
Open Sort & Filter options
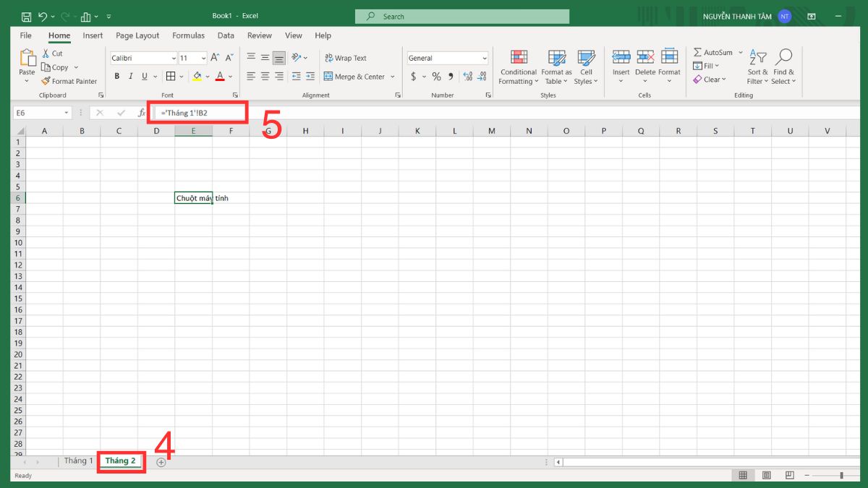point(758,68)
